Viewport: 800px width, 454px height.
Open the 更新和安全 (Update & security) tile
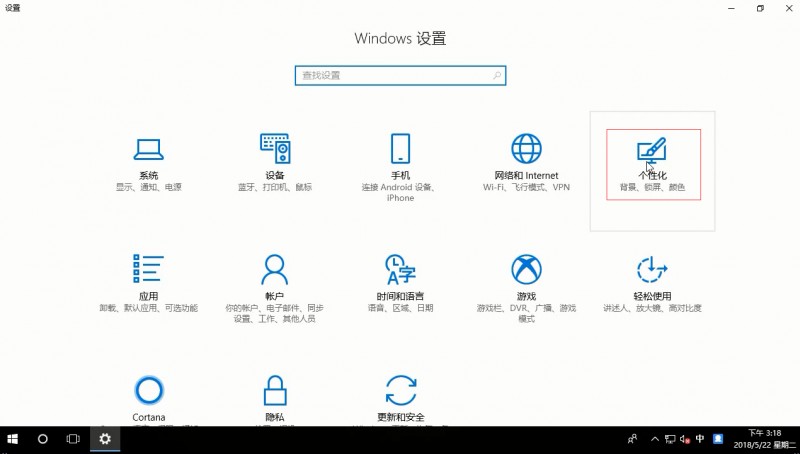401,398
